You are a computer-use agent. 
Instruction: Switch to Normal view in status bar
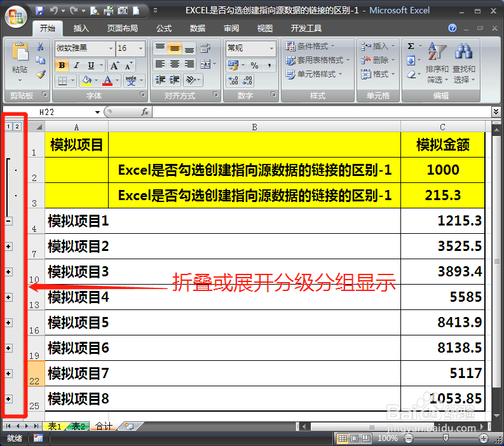(x=343, y=438)
